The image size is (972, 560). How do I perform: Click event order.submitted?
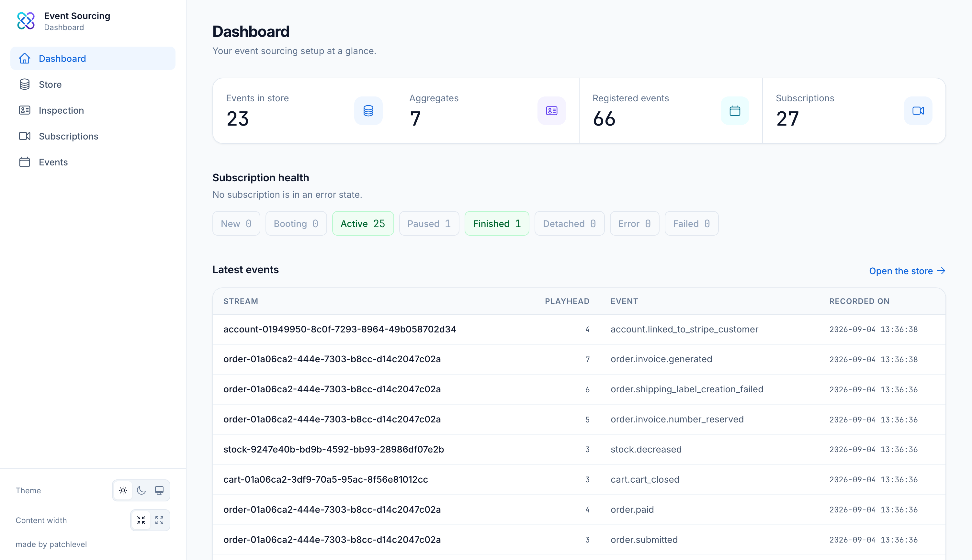(x=644, y=539)
